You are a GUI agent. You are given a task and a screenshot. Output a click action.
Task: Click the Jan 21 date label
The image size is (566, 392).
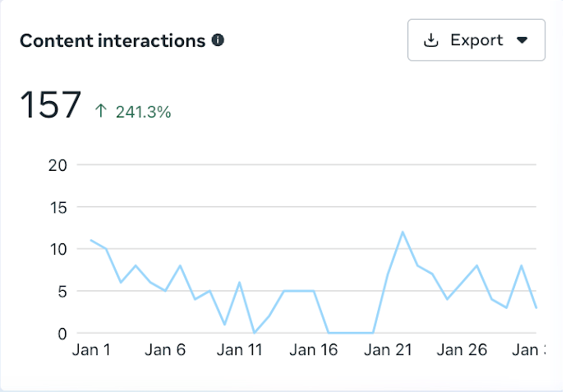(388, 350)
